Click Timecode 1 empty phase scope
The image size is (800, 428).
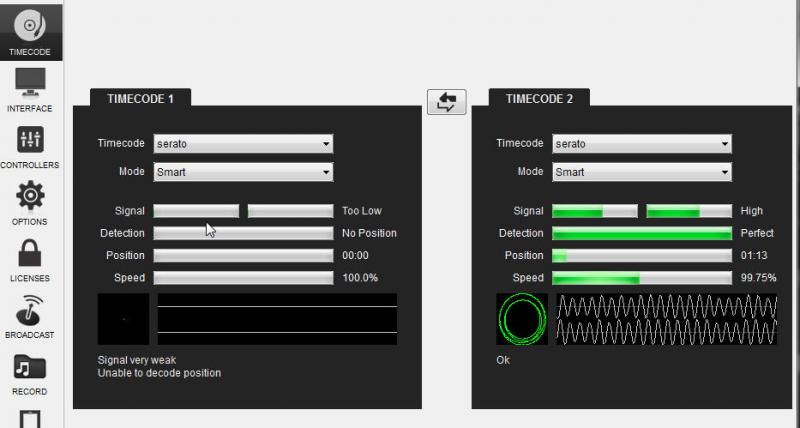coord(123,319)
